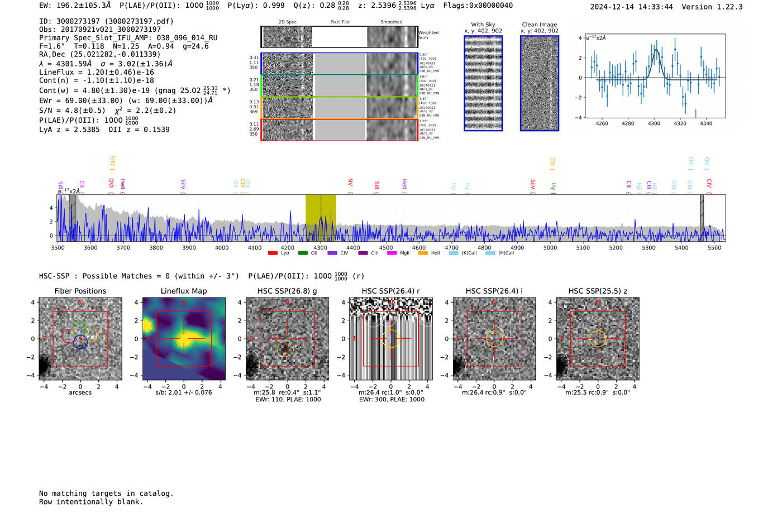Screen dimensions: 782x532
Task: Open the Lineflux Map image
Action: pos(184,339)
